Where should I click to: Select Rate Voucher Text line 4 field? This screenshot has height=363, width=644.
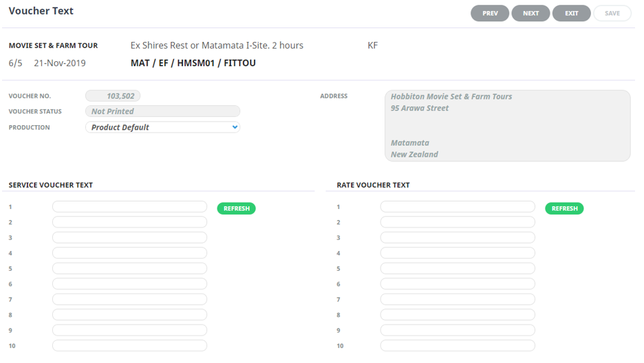[458, 253]
